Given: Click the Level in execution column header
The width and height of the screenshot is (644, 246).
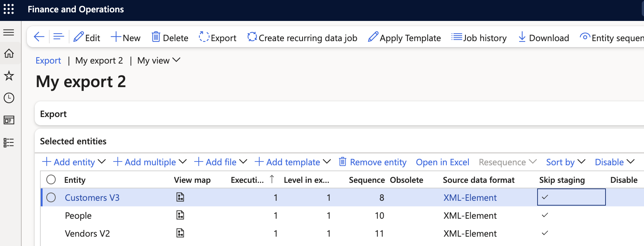Looking at the screenshot, I should coord(306,180).
